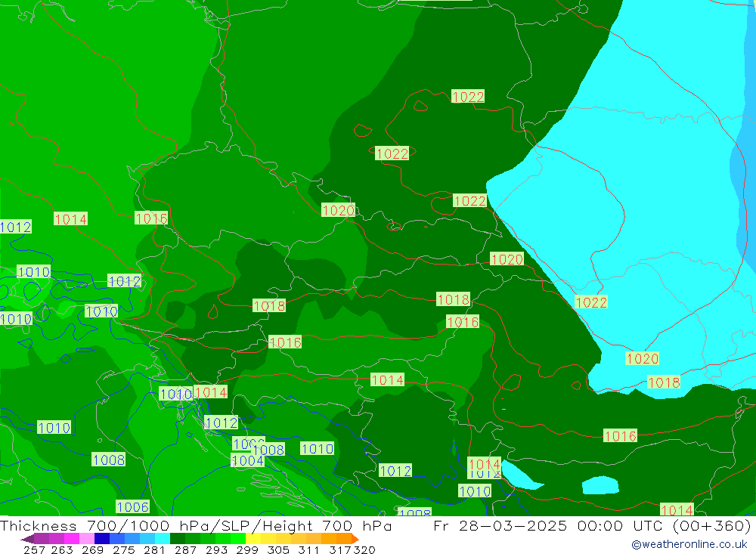Click the red 1022 label enclosed by an oval contour

(x=392, y=153)
